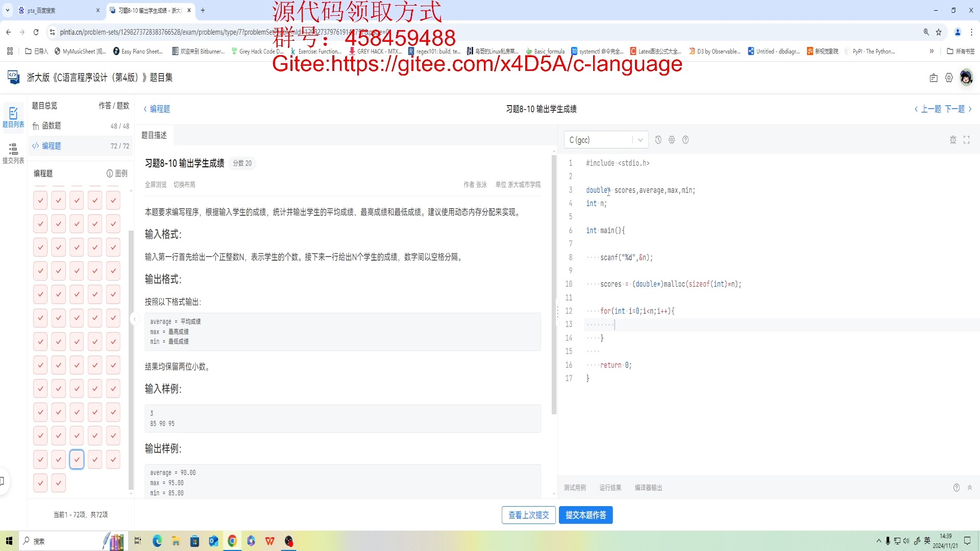Click 查看上次提交 button
The image size is (980, 551).
[x=529, y=515]
